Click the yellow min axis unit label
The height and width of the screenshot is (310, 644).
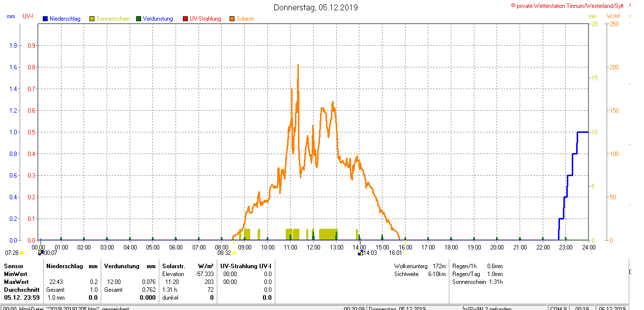click(x=593, y=16)
